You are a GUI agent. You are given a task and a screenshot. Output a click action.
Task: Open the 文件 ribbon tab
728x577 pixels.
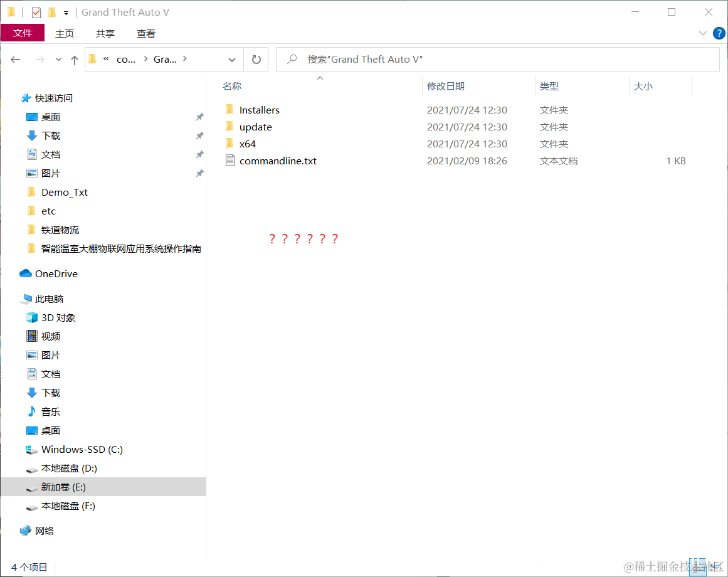23,33
